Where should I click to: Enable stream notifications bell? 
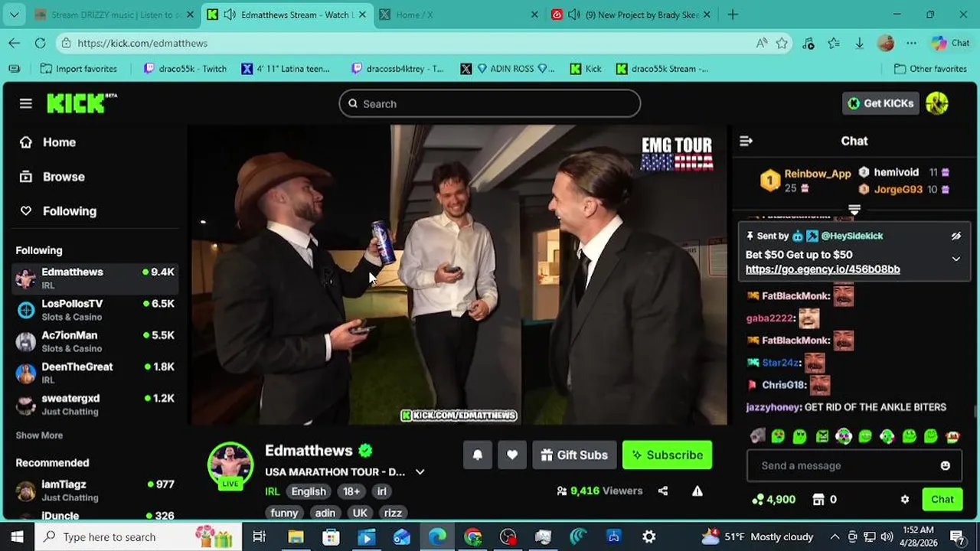coord(477,455)
